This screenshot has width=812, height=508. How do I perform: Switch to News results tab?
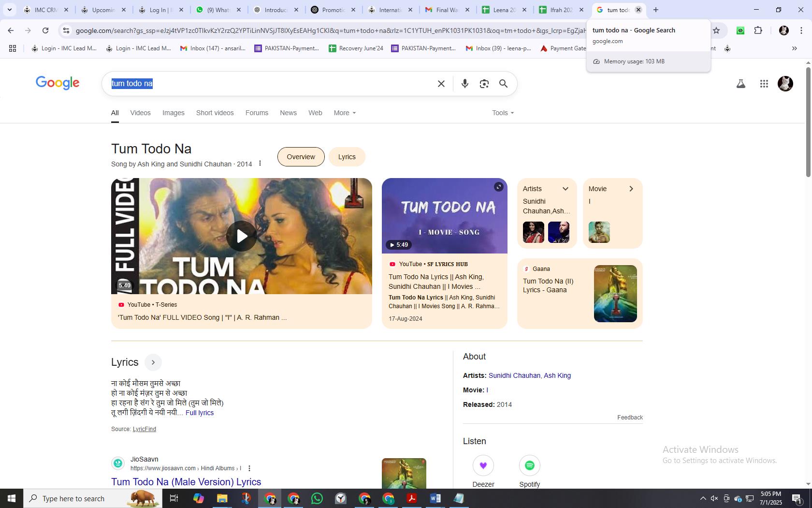[288, 113]
